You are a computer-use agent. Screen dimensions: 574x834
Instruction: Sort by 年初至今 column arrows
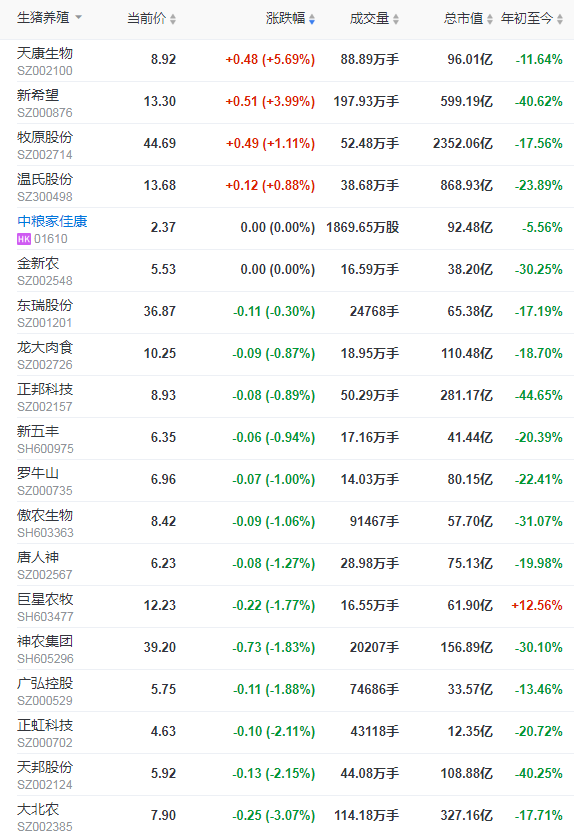click(x=560, y=19)
